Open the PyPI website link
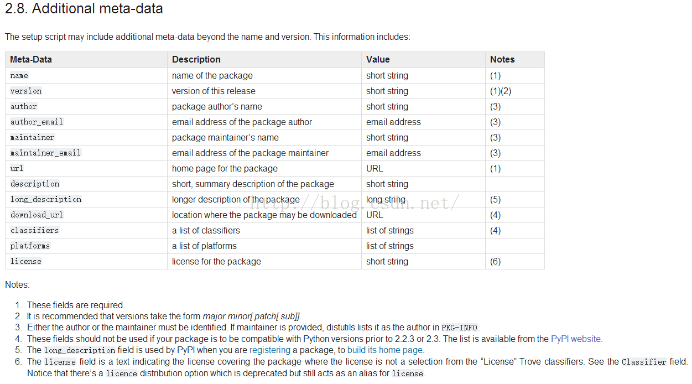Viewport: 692px width, 384px height. click(575, 339)
